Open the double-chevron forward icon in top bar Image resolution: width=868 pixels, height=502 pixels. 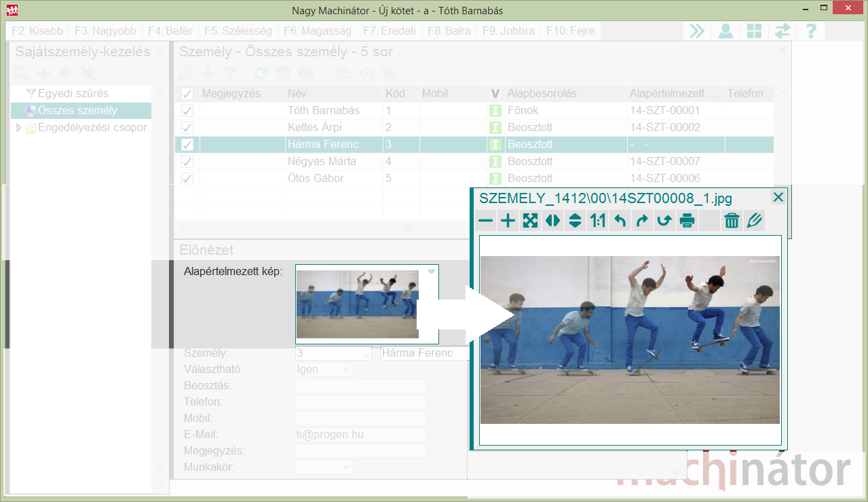tap(697, 31)
